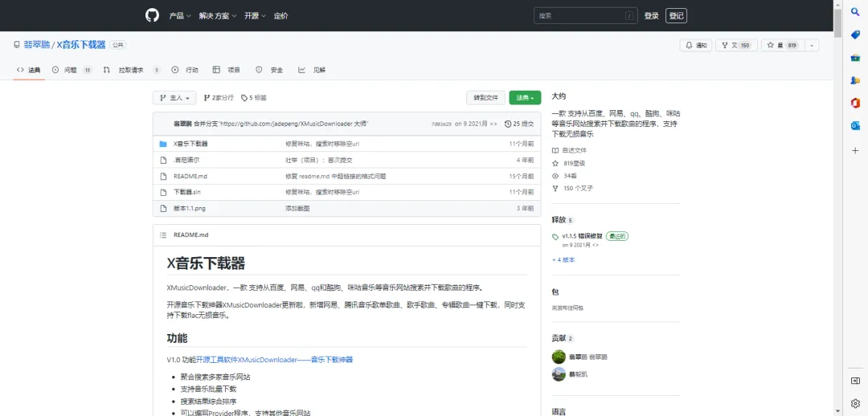Open the 行动 actions tab

185,70
